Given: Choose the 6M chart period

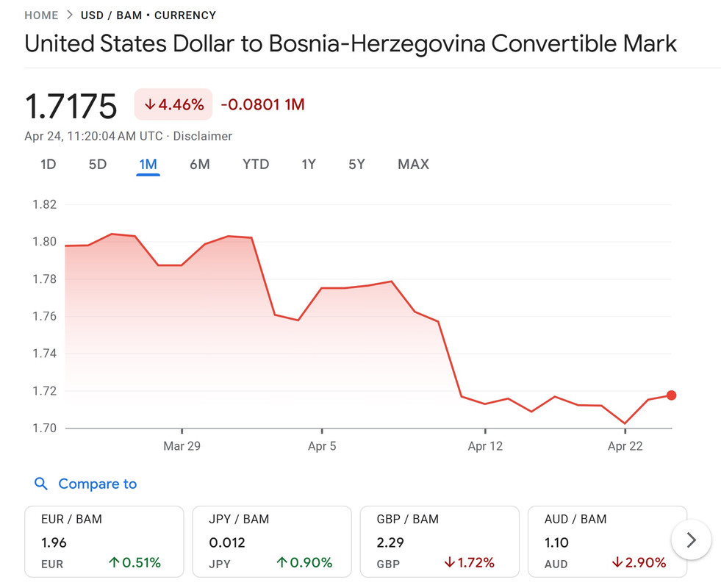Looking at the screenshot, I should (x=200, y=164).
